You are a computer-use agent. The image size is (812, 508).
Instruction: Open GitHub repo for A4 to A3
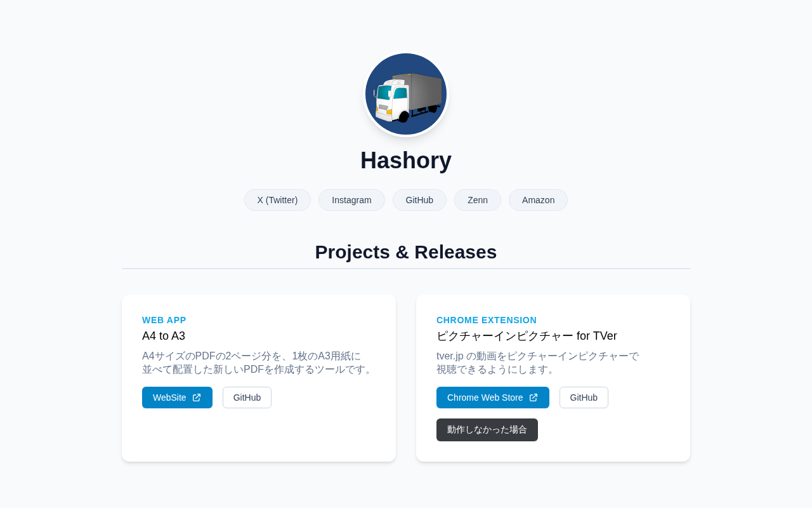point(247,398)
